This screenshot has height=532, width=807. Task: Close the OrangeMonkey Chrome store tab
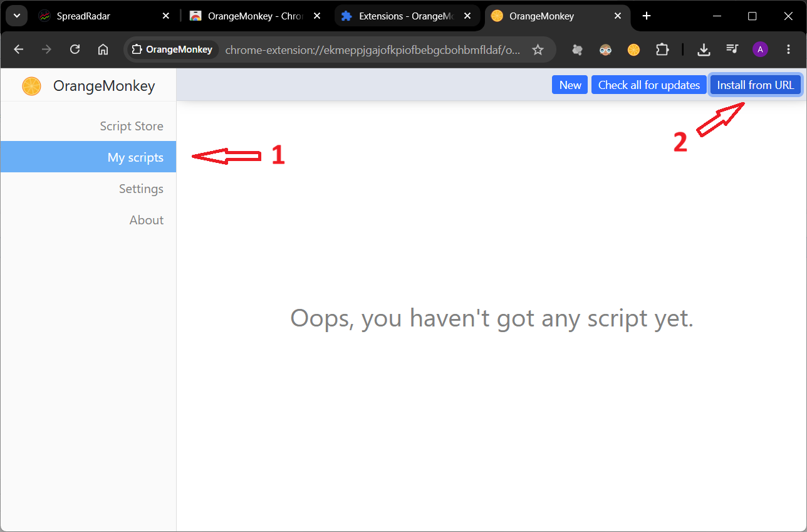[x=317, y=16]
